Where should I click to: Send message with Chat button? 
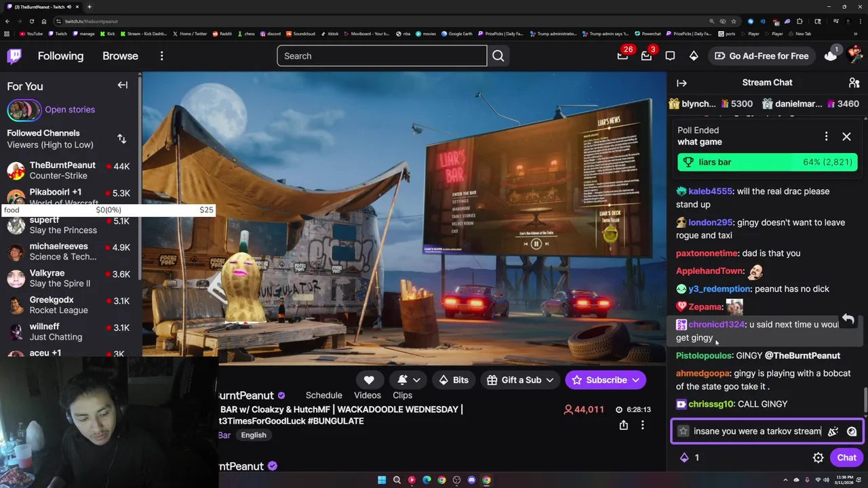point(846,457)
